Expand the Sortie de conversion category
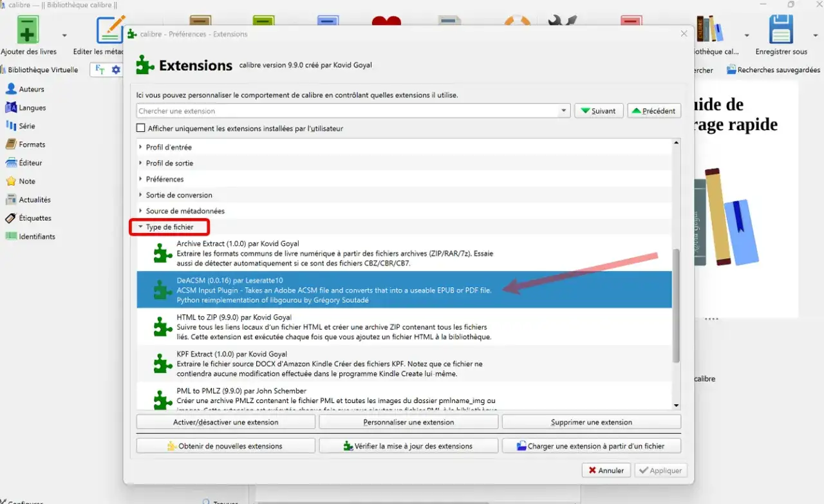This screenshot has height=504, width=824. tap(141, 195)
